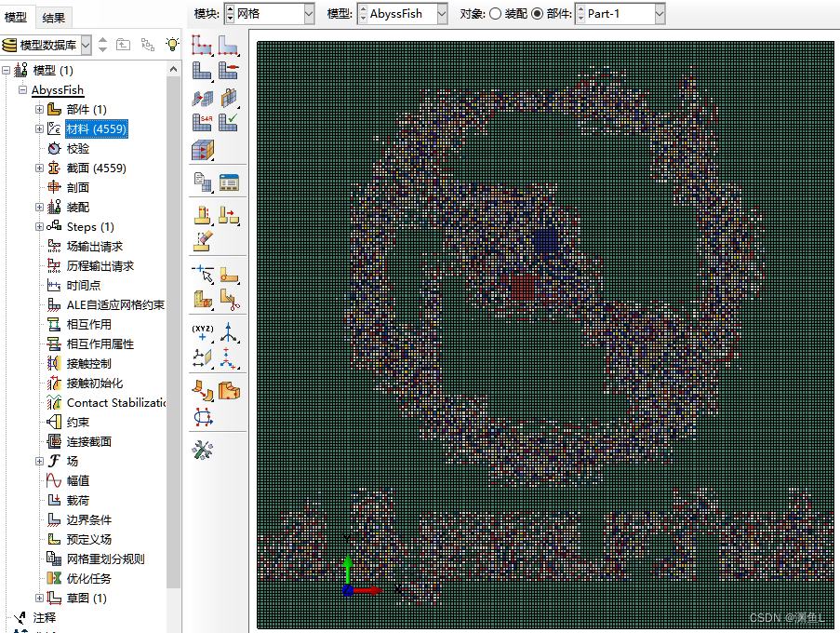Expand the 草图 (1) tree node
Screen dimensions: 840x633
[39, 598]
